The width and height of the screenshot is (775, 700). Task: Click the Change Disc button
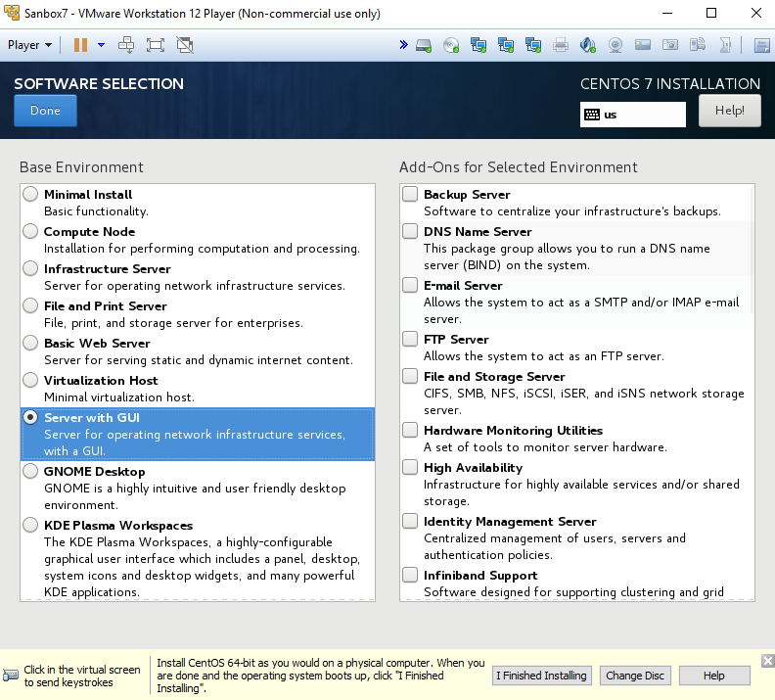pyautogui.click(x=635, y=676)
